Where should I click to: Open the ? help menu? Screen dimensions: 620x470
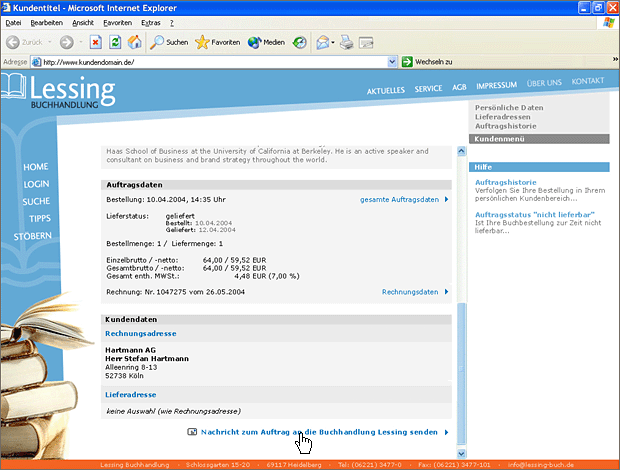[172, 23]
